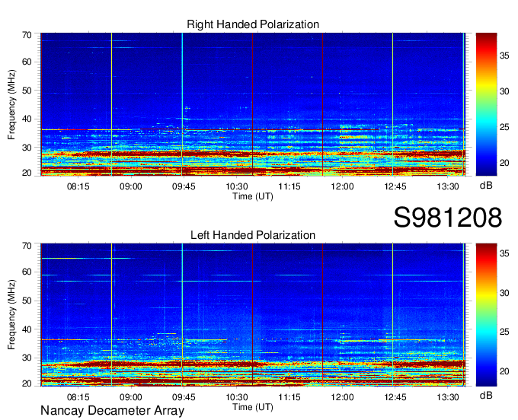
Task: Click the 30 dB label on bottom color bar
Action: click(x=504, y=293)
